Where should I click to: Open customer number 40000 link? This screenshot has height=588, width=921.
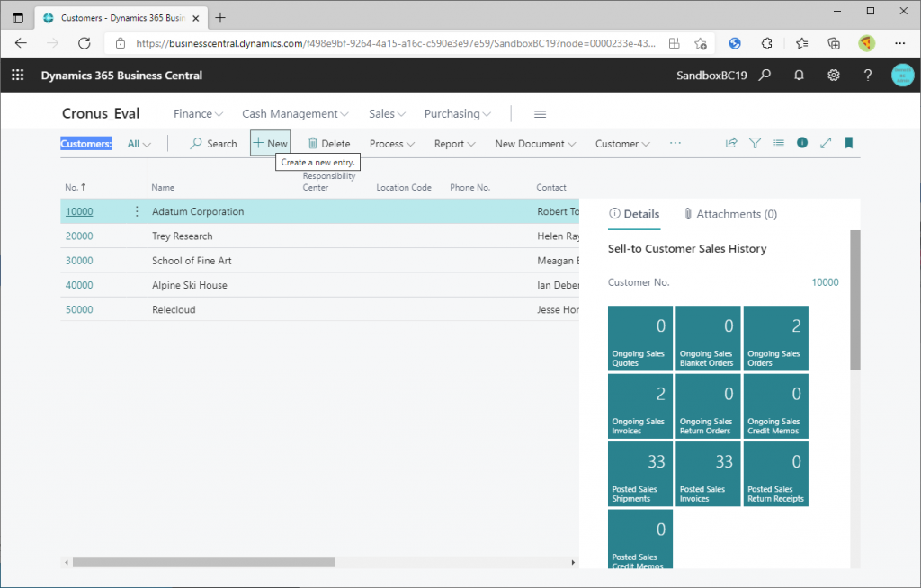point(79,286)
